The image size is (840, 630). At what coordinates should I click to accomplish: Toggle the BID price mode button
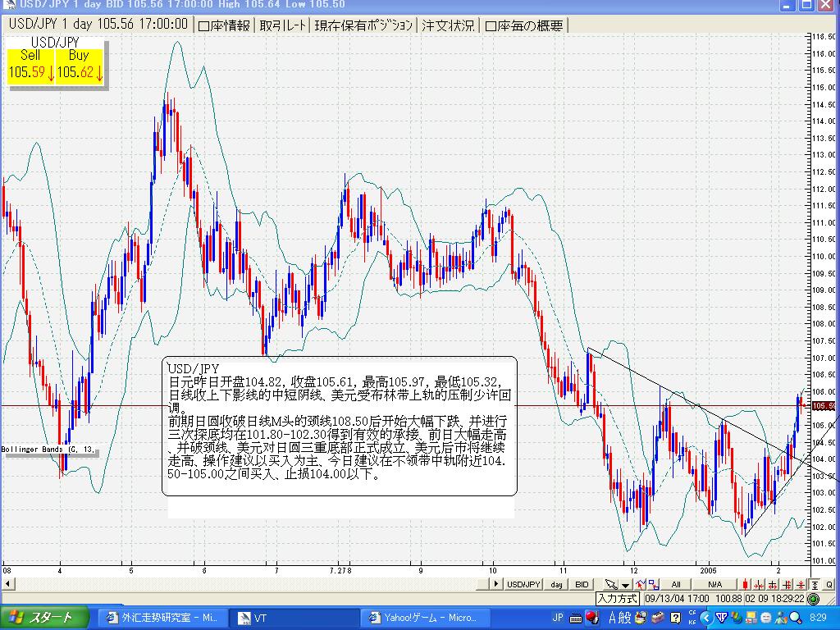pos(582,584)
